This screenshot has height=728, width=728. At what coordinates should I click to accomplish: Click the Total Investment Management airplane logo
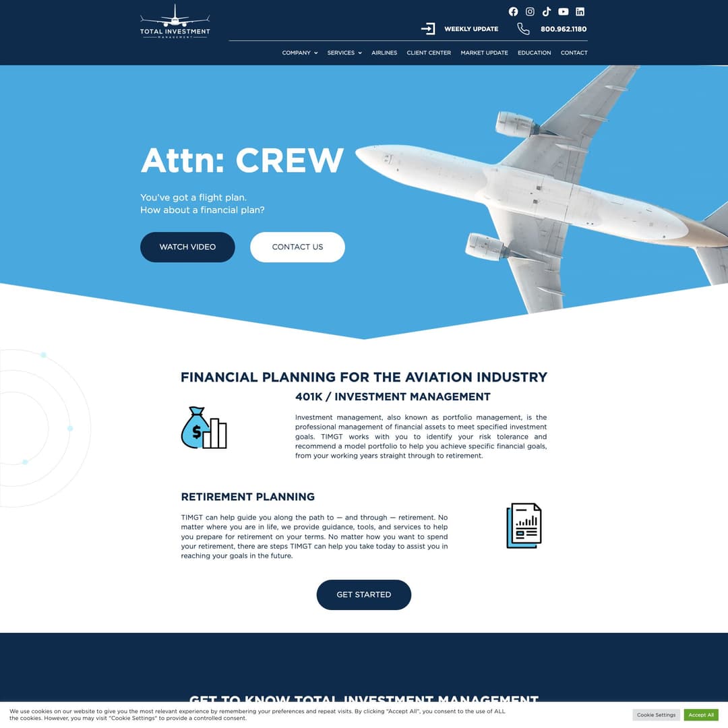click(175, 22)
